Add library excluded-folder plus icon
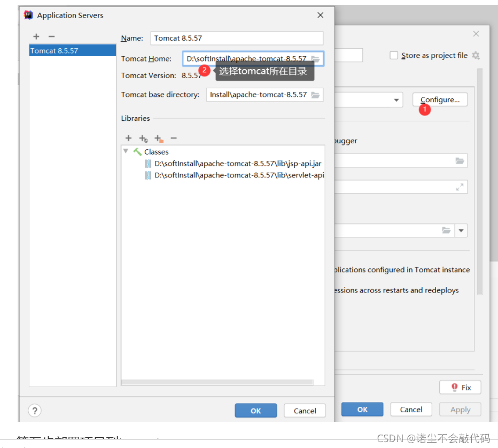 (x=159, y=138)
